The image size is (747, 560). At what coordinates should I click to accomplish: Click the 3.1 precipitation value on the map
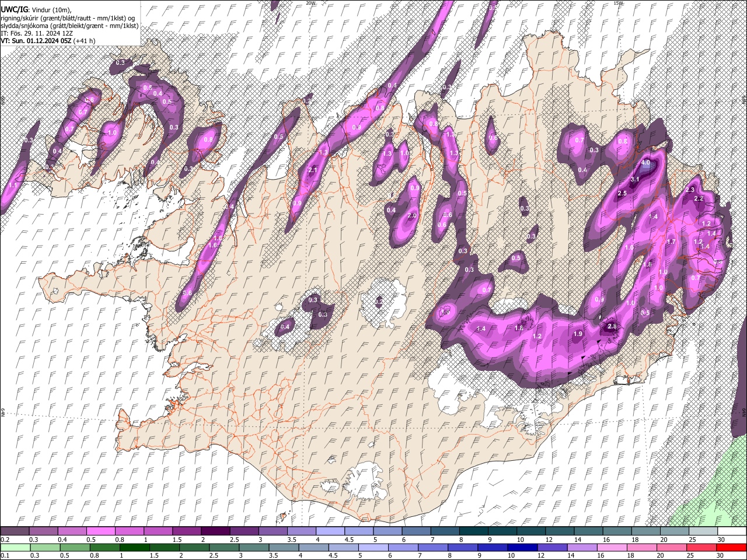coord(636,179)
